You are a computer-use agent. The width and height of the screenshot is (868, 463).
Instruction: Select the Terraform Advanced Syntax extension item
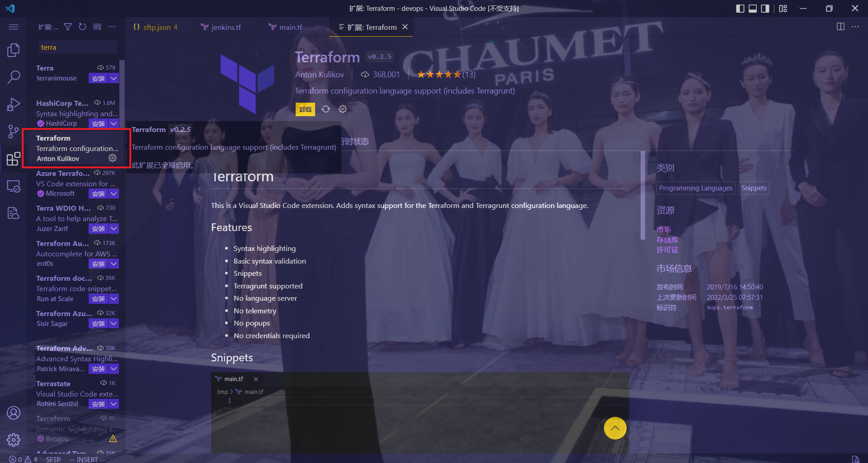coord(76,359)
